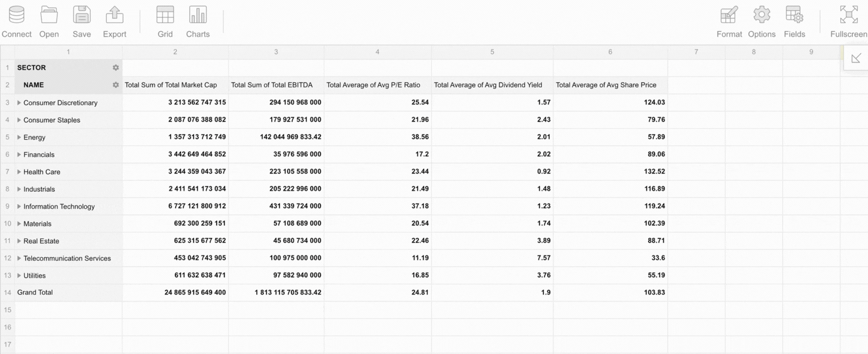
Task: Select the Grand Total row label
Action: point(69,292)
